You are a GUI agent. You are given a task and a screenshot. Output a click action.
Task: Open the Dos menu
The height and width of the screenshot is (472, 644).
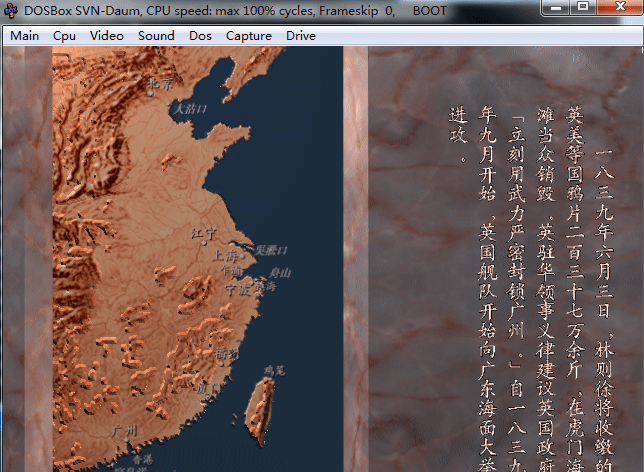tap(200, 36)
